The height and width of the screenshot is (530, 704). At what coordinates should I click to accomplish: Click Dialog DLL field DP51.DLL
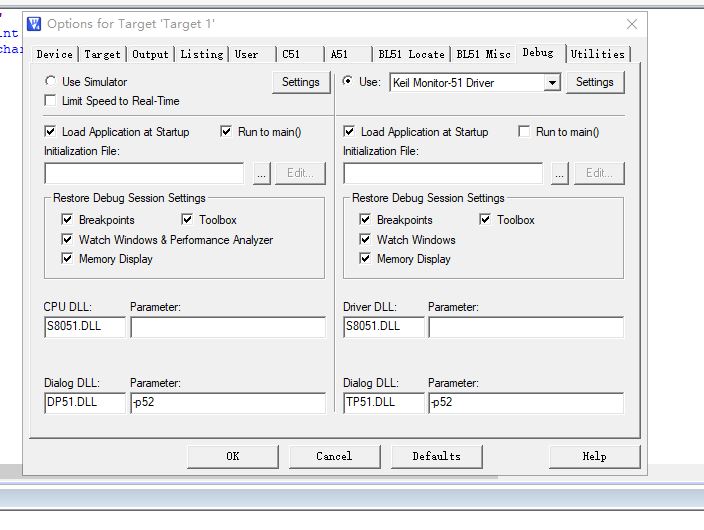pyautogui.click(x=85, y=402)
